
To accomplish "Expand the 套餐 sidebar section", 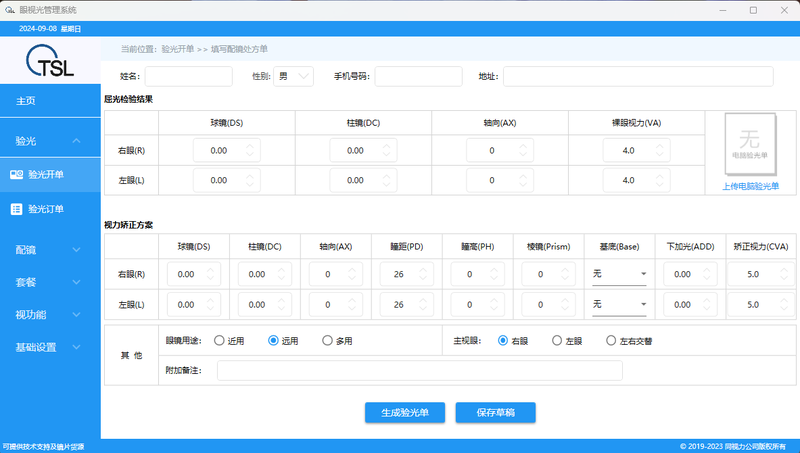I will coord(51,282).
